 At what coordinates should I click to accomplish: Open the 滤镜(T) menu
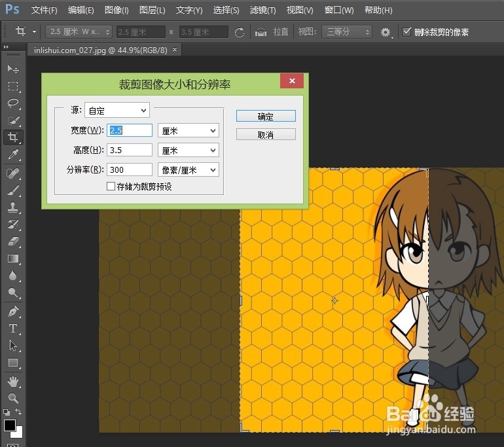(x=262, y=10)
